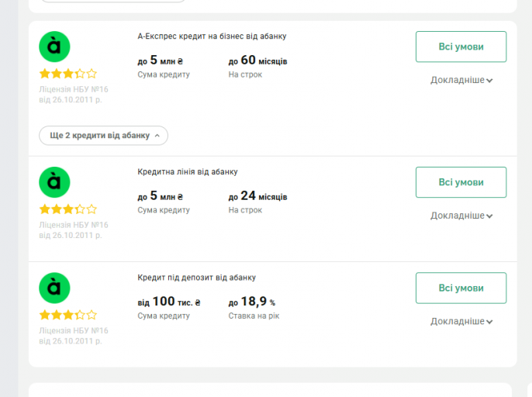Open 'Кредитна лінія від абанку' title
This screenshot has height=397, width=532.
coord(188,171)
